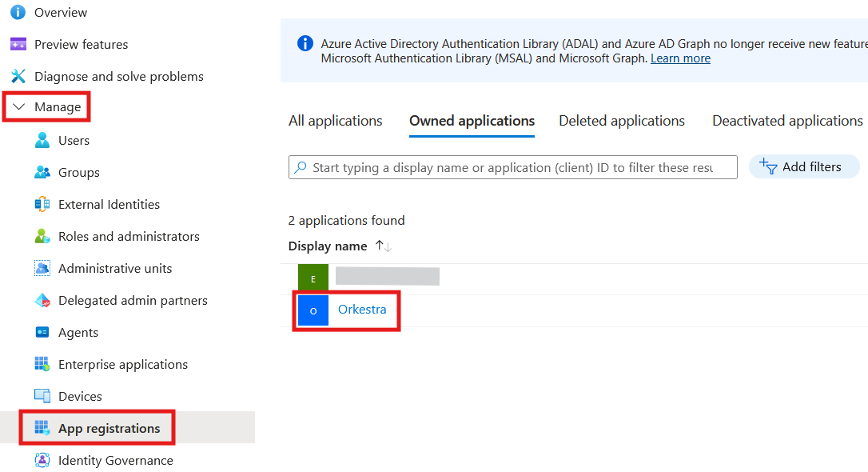This screenshot has width=868, height=472.
Task: Open Diagnose and solve problems
Action: click(x=119, y=77)
